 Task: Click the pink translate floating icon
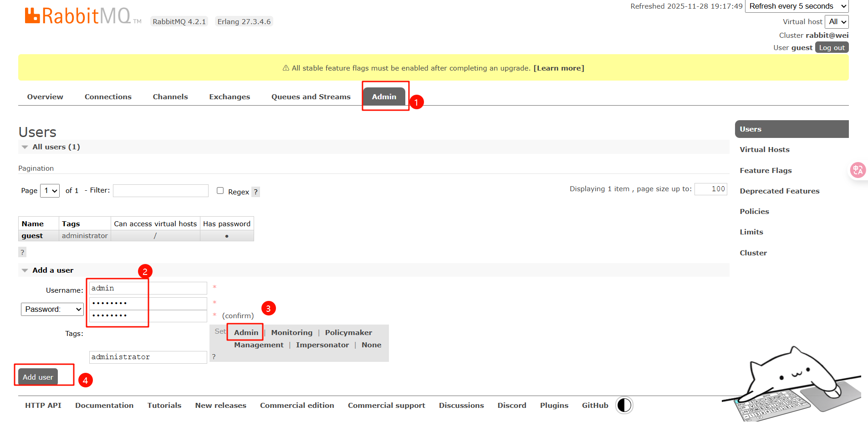pyautogui.click(x=858, y=170)
